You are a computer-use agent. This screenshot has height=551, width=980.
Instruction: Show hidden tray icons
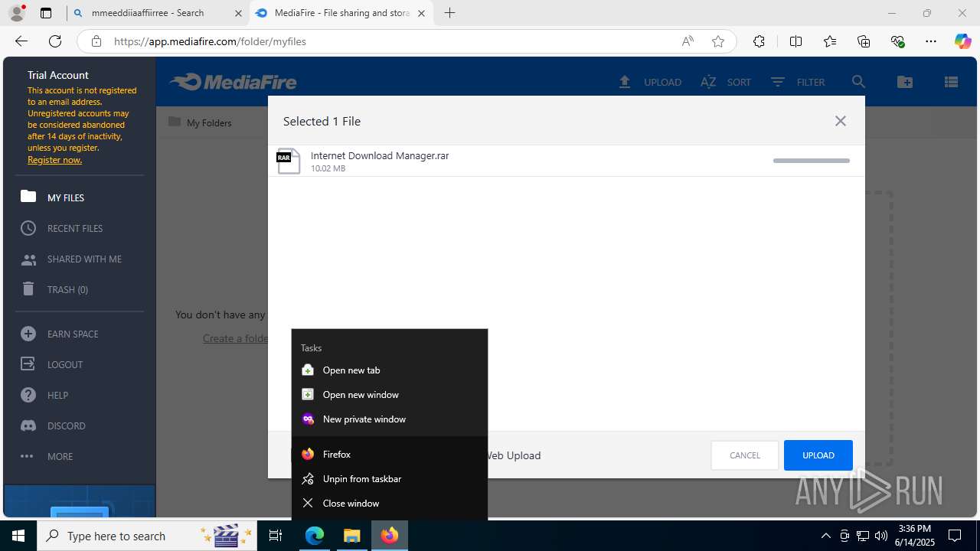coord(825,536)
